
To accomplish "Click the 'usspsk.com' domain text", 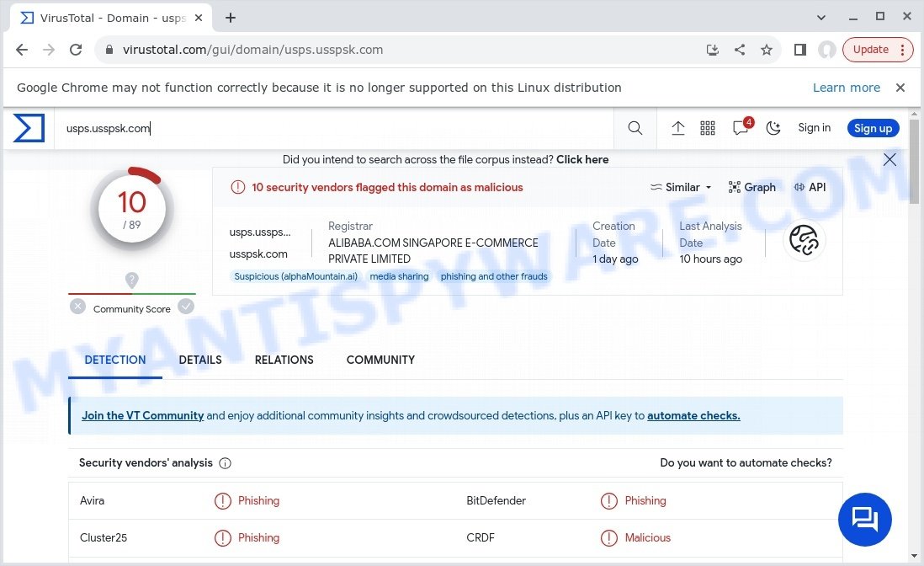I will [x=258, y=254].
